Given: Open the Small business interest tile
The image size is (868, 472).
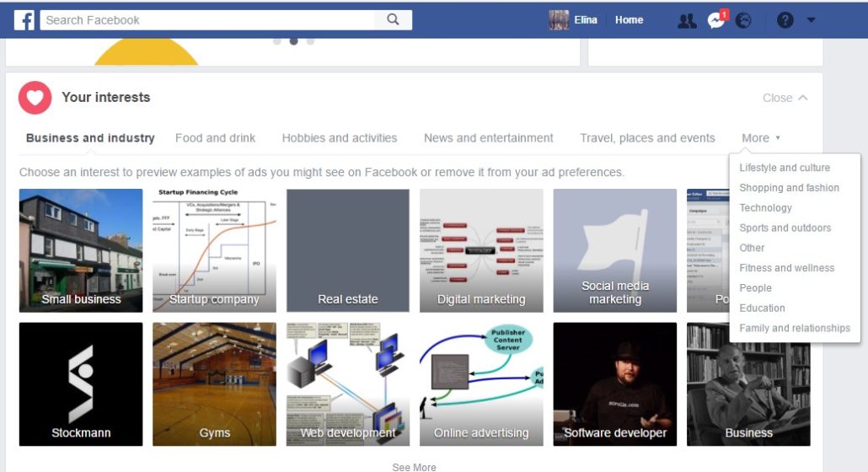Looking at the screenshot, I should click(81, 250).
